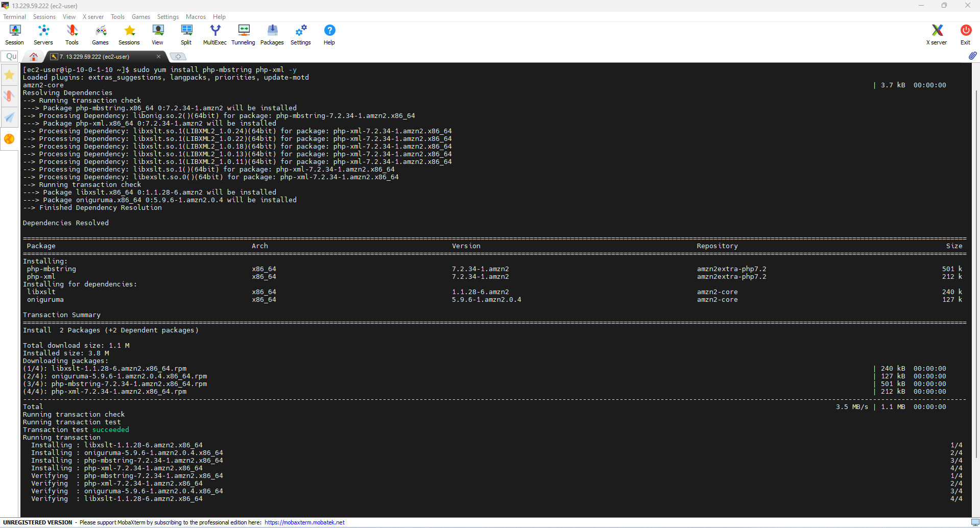The image size is (980, 528).
Task: Open the Servers toolbar icon
Action: (43, 35)
